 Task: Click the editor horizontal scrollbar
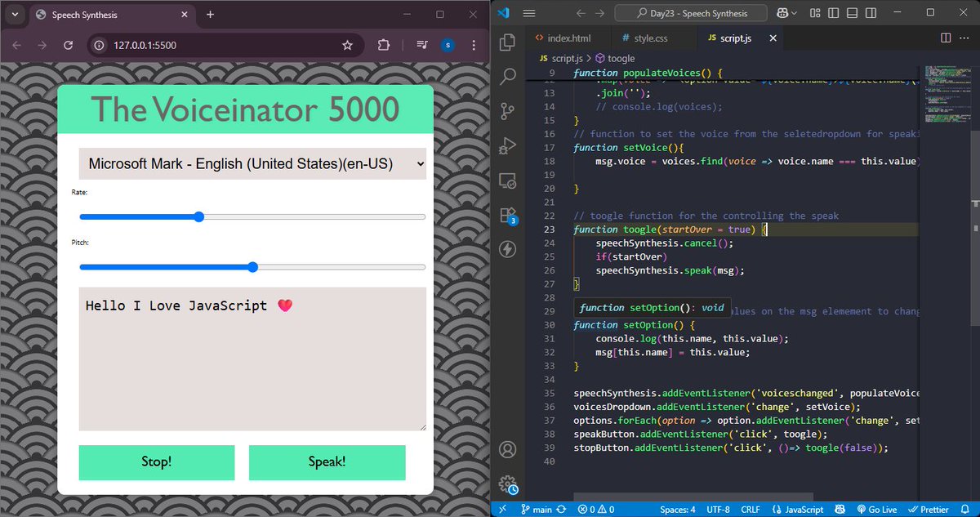coord(693,497)
